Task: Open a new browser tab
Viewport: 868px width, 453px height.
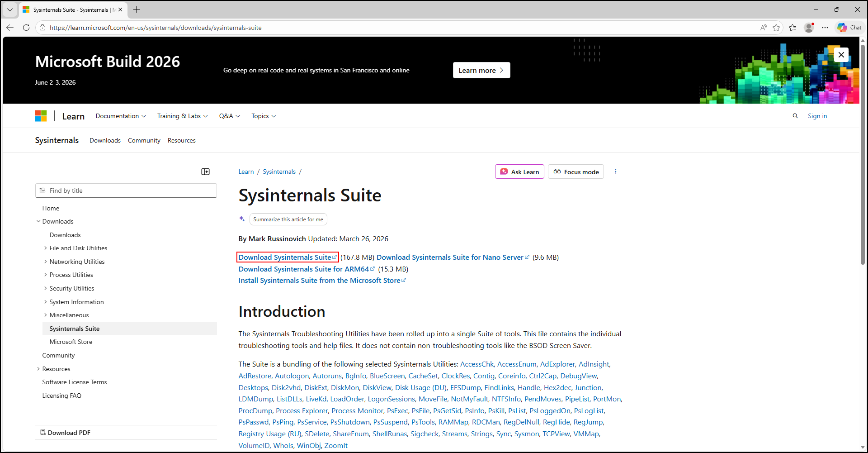Action: pos(137,10)
